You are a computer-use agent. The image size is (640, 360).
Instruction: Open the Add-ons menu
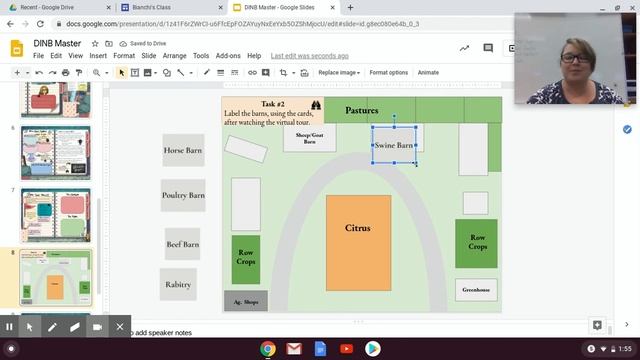pyautogui.click(x=228, y=56)
